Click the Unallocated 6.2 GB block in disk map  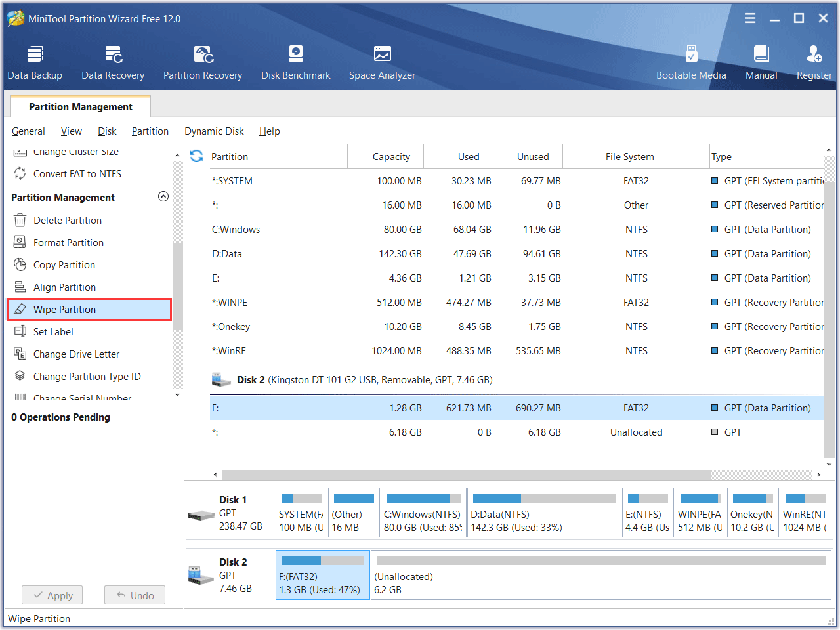pyautogui.click(x=601, y=575)
